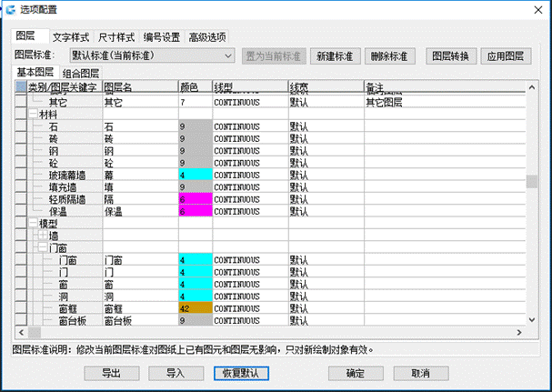Click the 删除标准 button

click(390, 56)
